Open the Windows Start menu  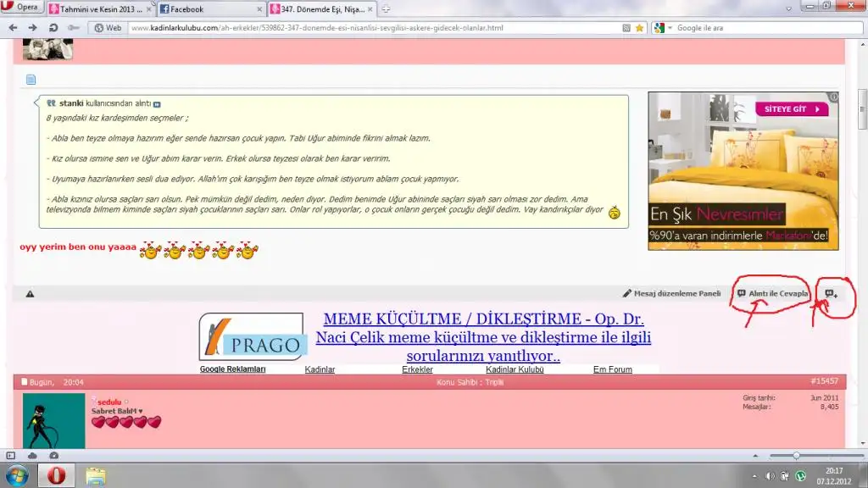(17, 476)
